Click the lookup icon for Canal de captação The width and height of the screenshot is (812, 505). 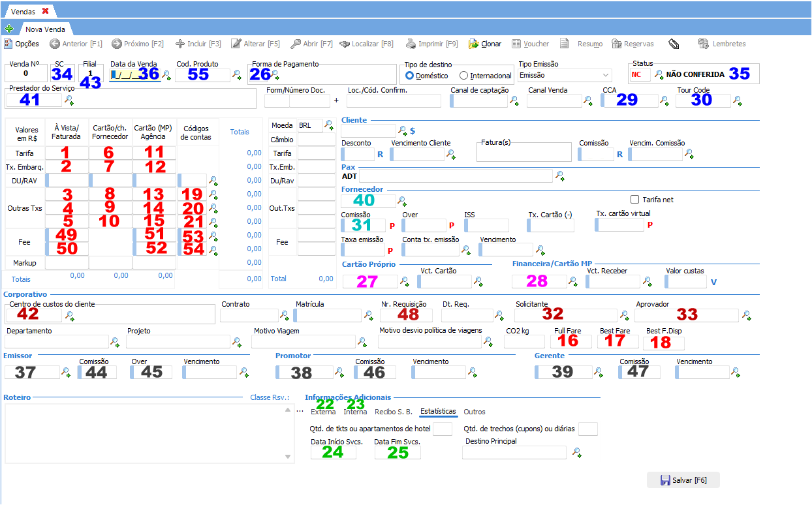tap(514, 100)
